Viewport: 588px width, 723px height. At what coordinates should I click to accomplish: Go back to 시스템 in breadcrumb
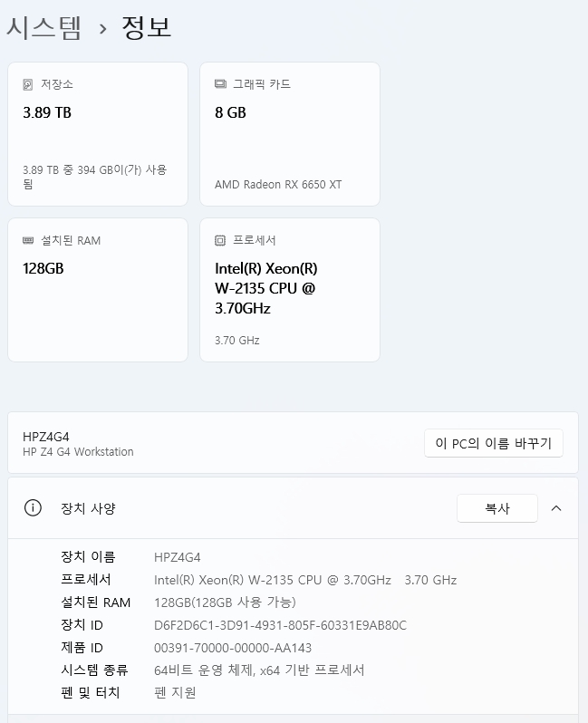click(43, 28)
